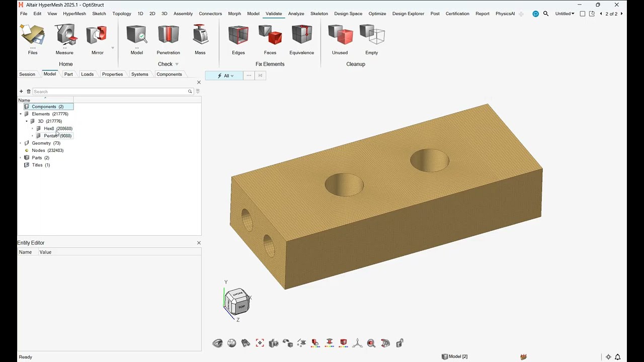Sort by the Name column header

(x=45, y=100)
